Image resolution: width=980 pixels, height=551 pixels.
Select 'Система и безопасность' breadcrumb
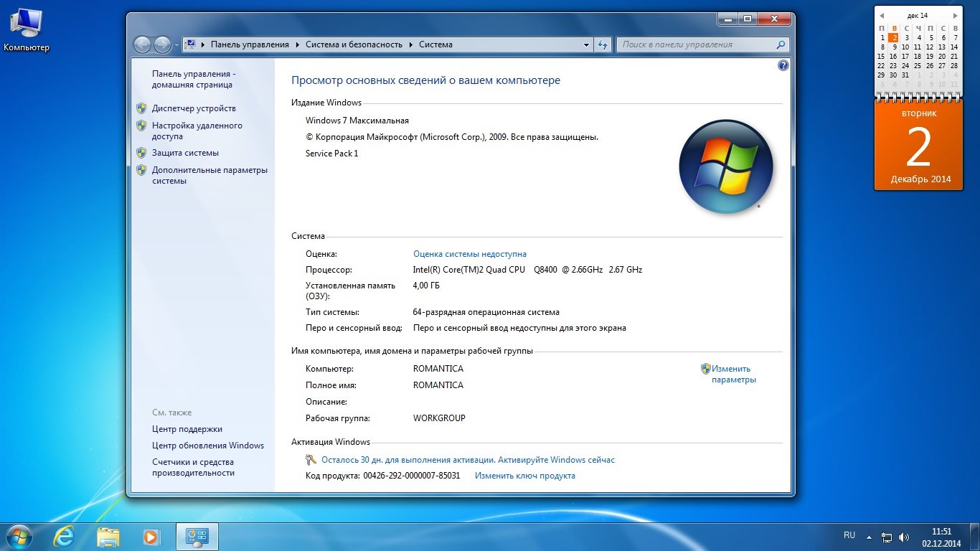point(354,44)
